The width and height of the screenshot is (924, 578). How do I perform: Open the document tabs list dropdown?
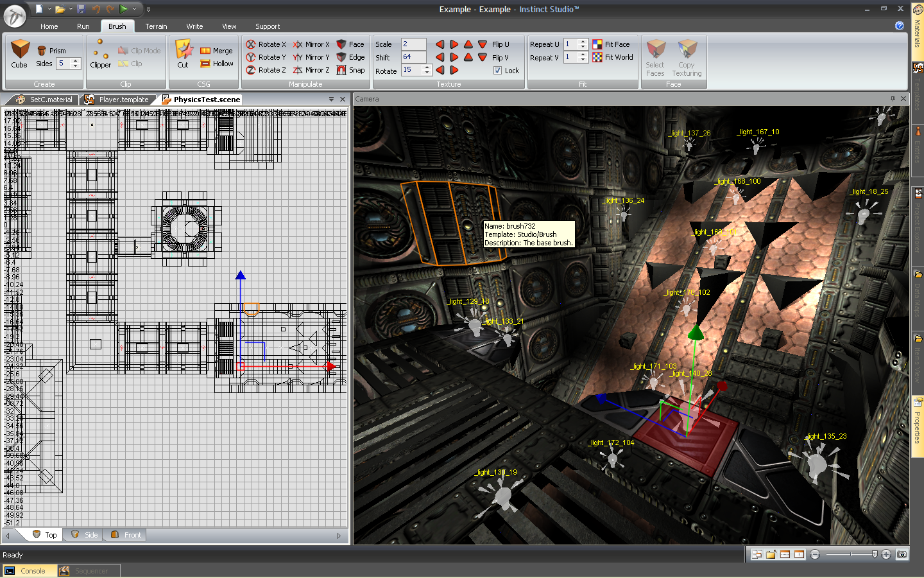(x=331, y=99)
